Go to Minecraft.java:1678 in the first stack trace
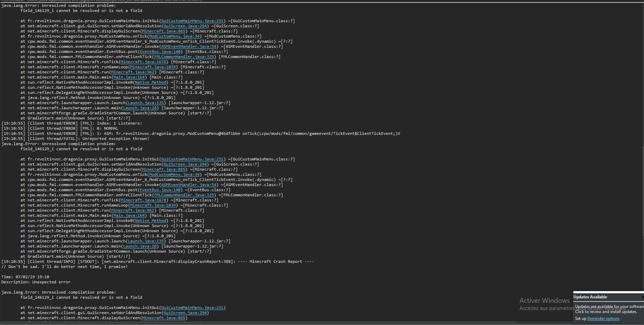Image resolution: width=644 pixels, height=325 pixels. [143, 62]
